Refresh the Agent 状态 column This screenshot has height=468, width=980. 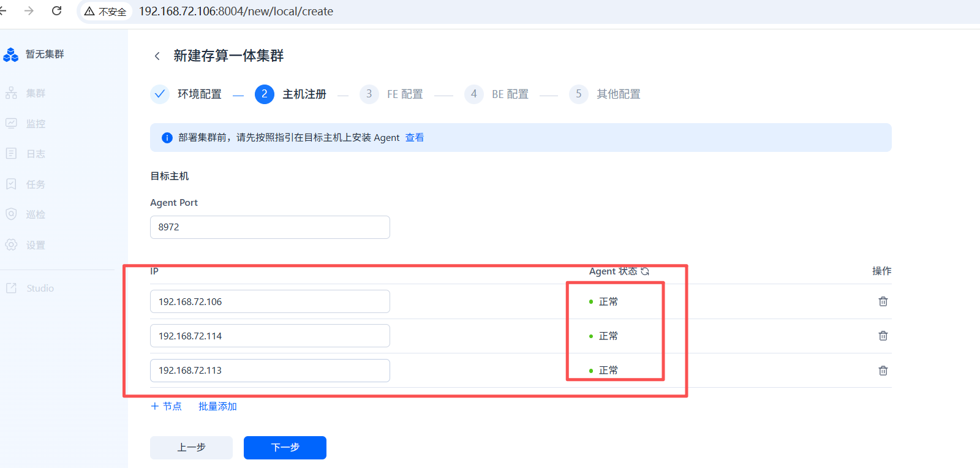click(x=645, y=271)
